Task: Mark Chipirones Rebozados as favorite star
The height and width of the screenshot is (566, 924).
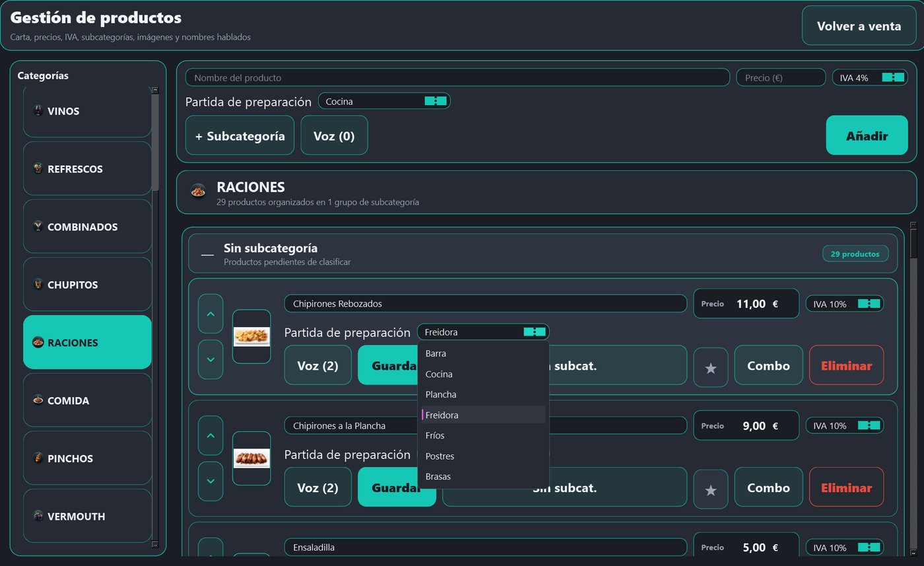Action: pyautogui.click(x=711, y=368)
